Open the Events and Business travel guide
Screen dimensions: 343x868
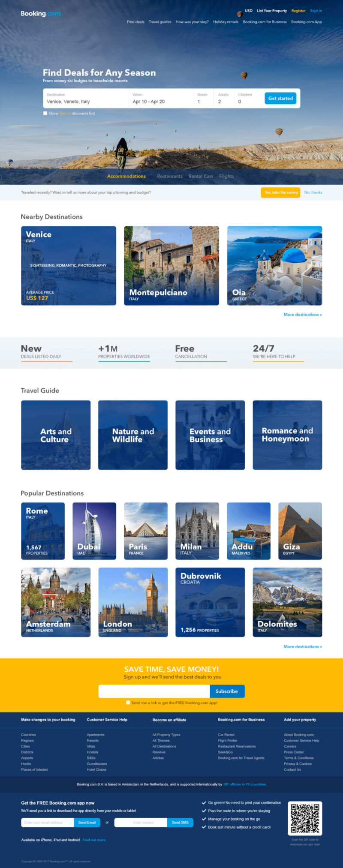pos(210,435)
